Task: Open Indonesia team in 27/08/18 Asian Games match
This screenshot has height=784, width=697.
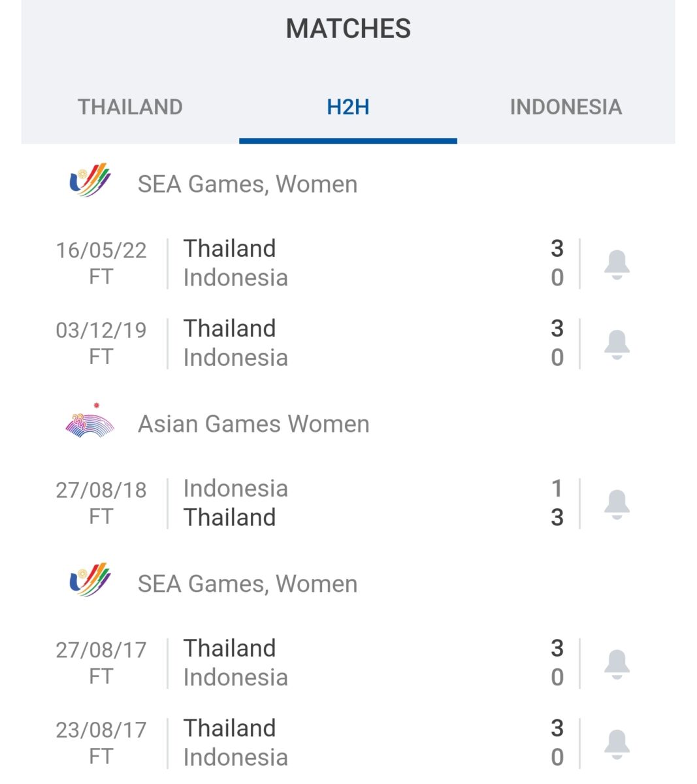Action: click(x=235, y=488)
